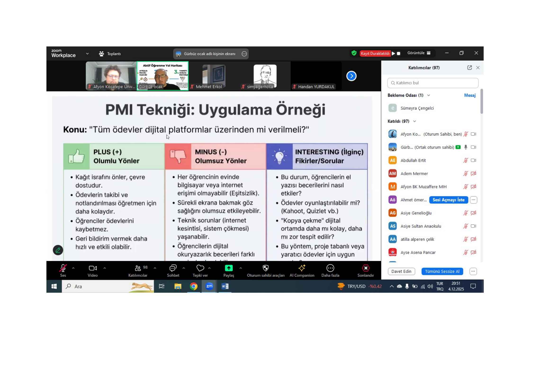Image resolution: width=554 pixels, height=392 pixels.
Task: Click the green Paylaş share screen icon
Action: pos(229,268)
